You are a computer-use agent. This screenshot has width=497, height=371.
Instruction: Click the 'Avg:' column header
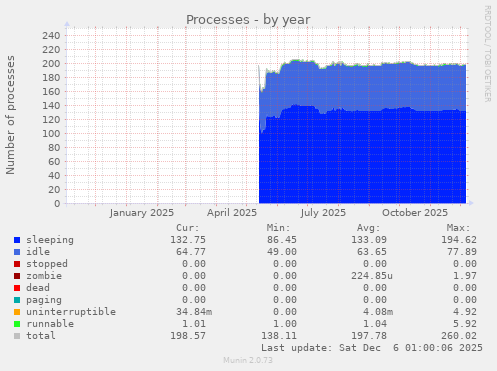tap(369, 228)
